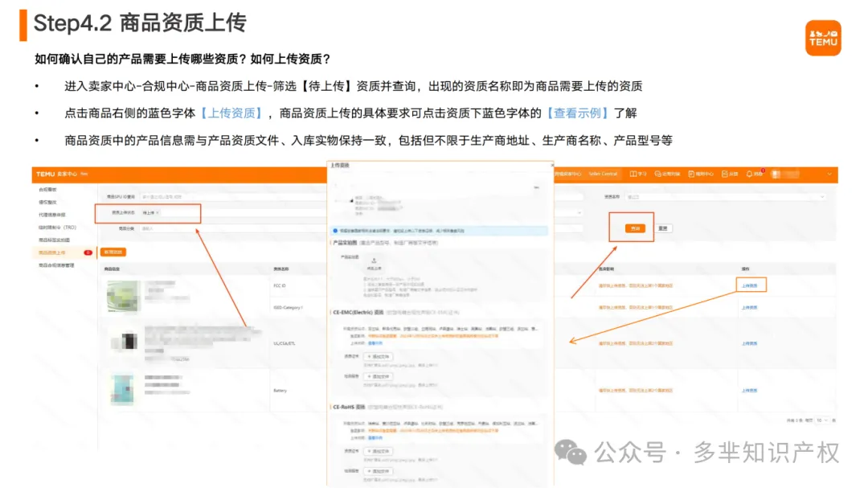Click 上传资质 link in the ISED-Category I row

(x=750, y=307)
